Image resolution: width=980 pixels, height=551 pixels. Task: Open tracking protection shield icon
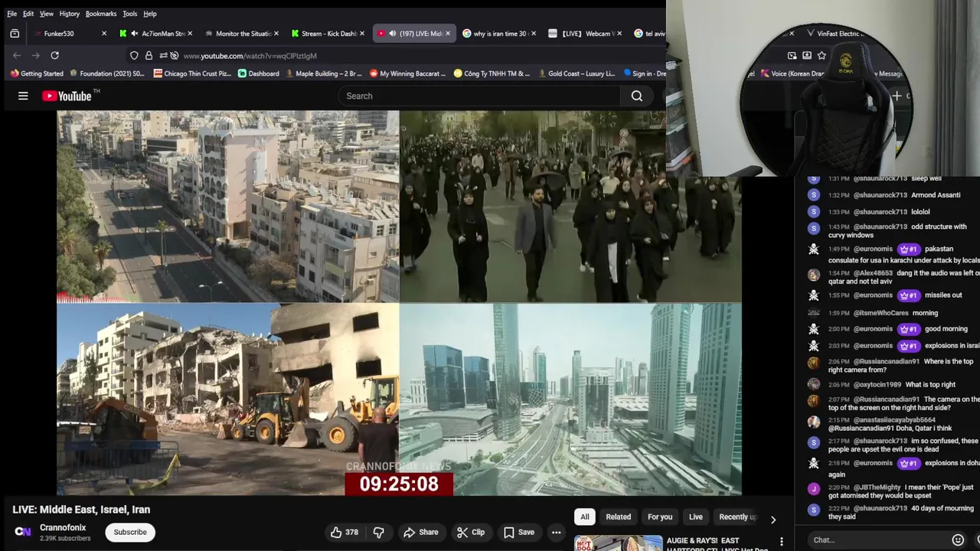[x=134, y=55]
